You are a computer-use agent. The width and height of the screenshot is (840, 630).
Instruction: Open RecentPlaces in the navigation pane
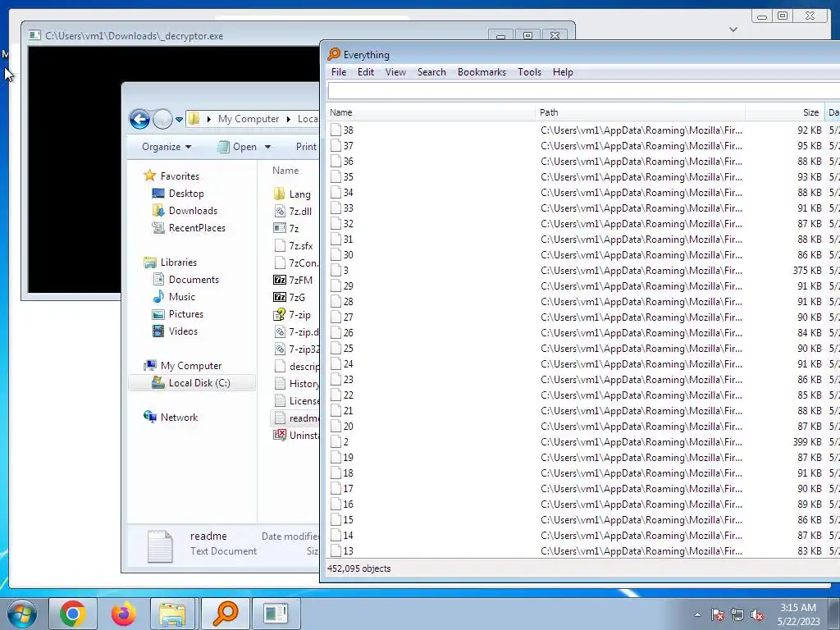coord(197,228)
